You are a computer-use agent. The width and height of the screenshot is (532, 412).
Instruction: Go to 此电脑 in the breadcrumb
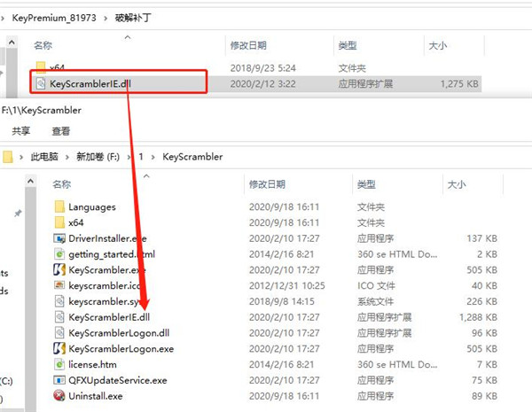click(x=44, y=157)
